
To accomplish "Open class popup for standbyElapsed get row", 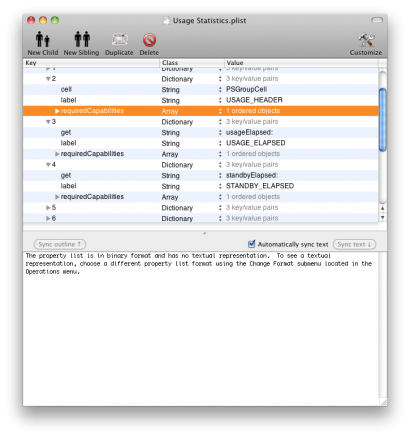I will point(220,175).
